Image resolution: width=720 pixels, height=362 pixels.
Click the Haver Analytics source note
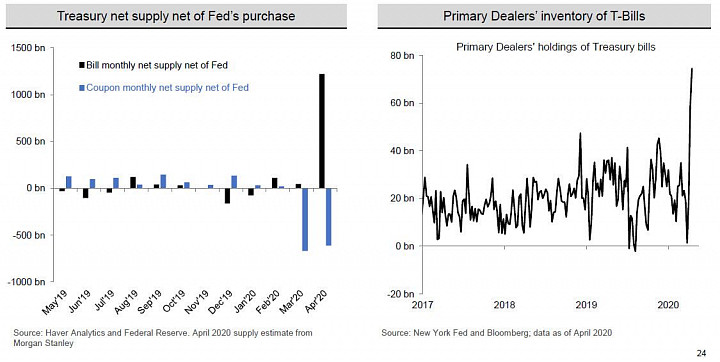click(x=163, y=338)
